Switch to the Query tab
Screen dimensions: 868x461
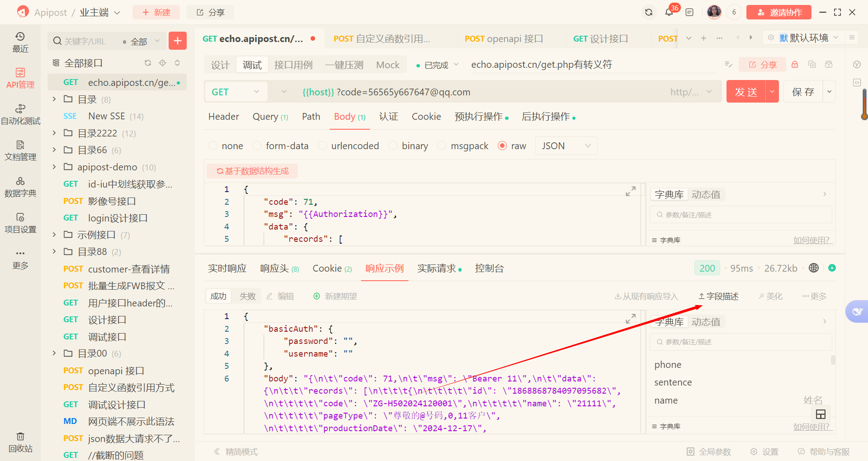pos(270,117)
